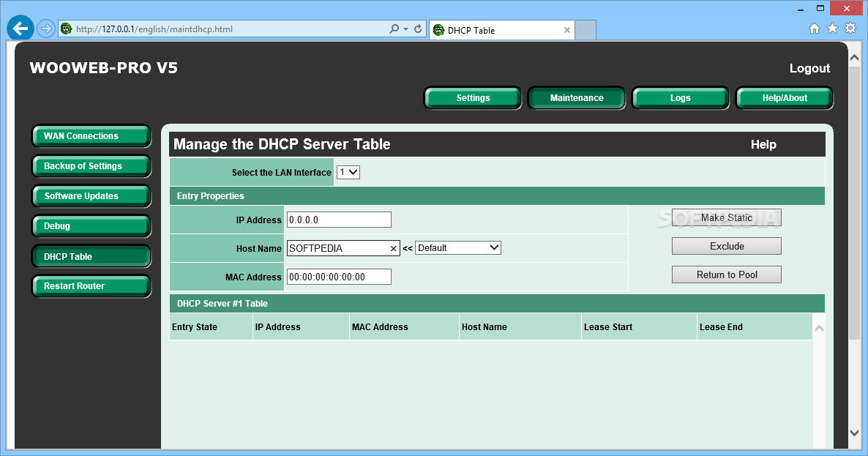Close the browser window
868x456 pixels.
click(x=847, y=8)
